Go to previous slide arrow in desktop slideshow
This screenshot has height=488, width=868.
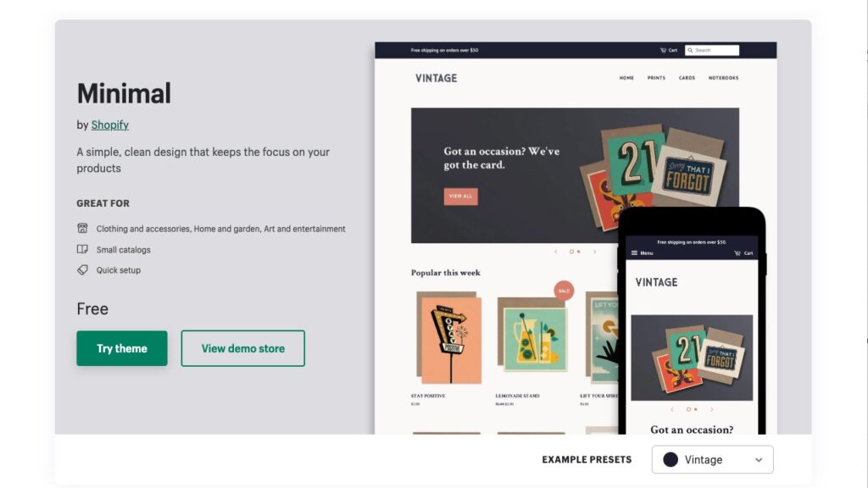tap(556, 252)
